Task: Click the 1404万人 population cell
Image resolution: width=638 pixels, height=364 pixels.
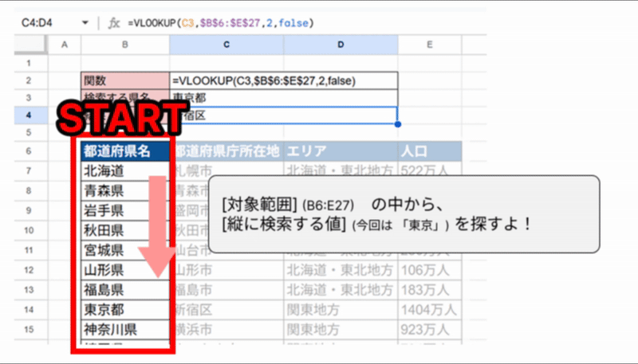Action: click(x=429, y=308)
